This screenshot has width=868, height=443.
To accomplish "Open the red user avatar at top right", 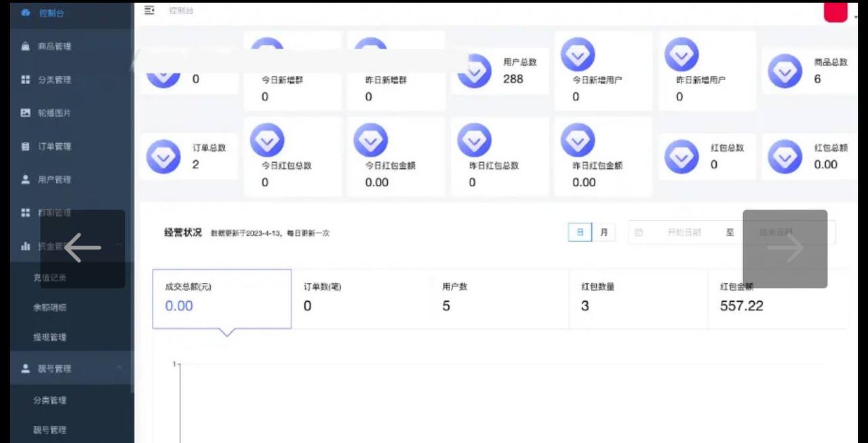I will 835,11.
